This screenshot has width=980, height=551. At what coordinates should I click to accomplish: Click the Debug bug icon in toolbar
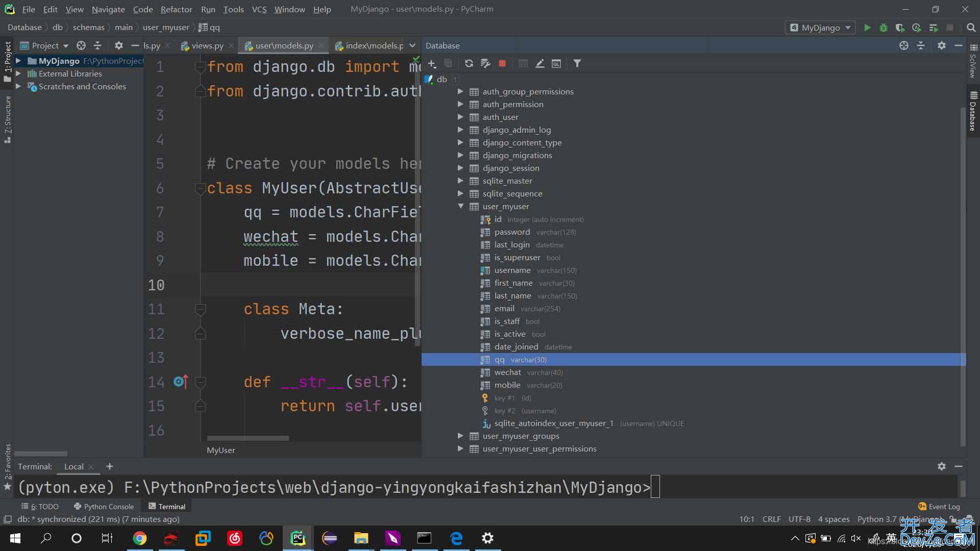pyautogui.click(x=884, y=28)
